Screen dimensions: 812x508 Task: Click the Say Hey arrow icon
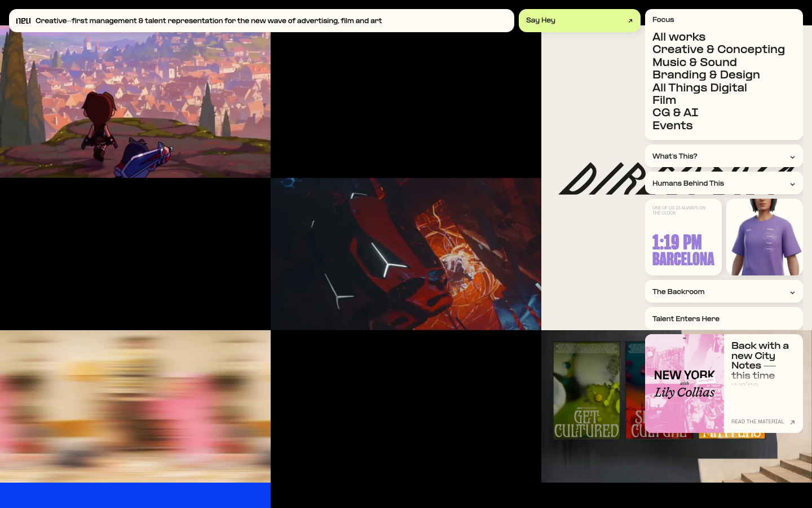pos(630,21)
